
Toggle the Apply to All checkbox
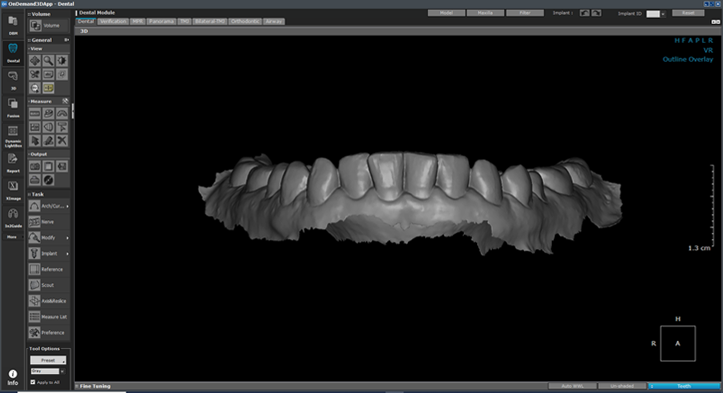pos(33,382)
